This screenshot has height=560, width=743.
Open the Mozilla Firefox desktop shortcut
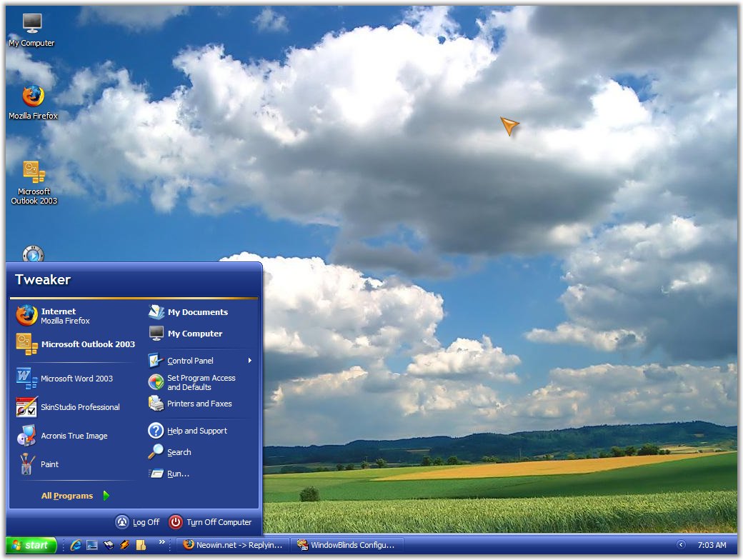(33, 102)
